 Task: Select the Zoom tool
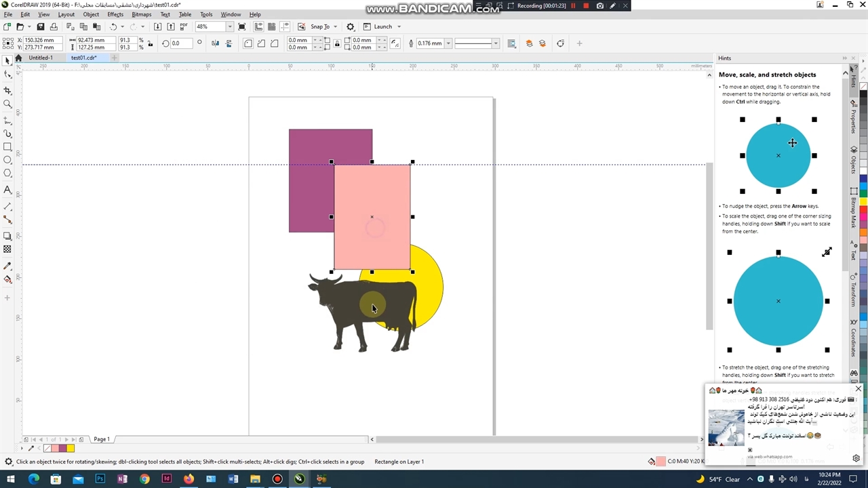[x=7, y=104]
